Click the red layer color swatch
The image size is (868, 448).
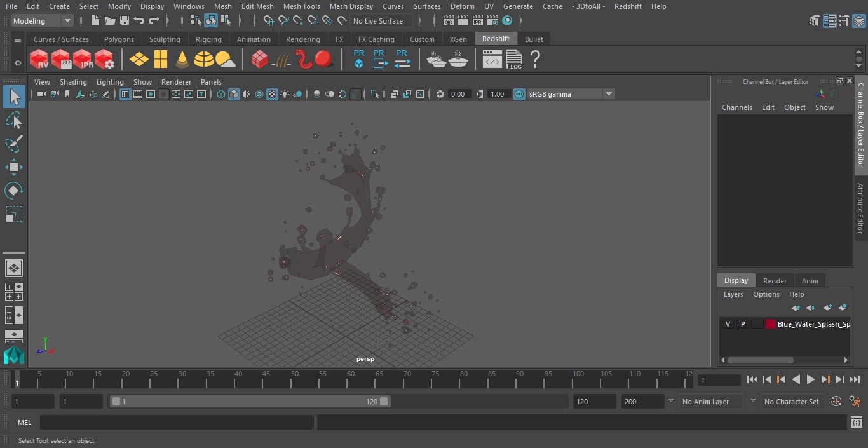771,324
